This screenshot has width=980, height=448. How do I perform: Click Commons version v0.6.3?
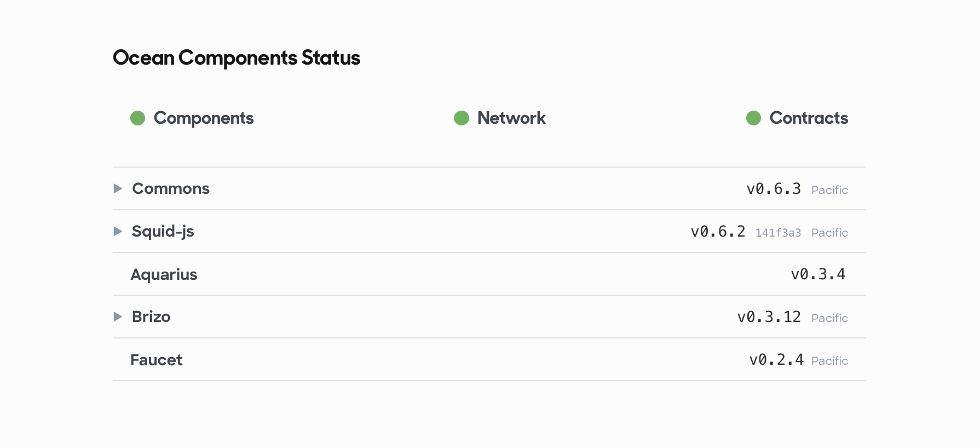774,189
